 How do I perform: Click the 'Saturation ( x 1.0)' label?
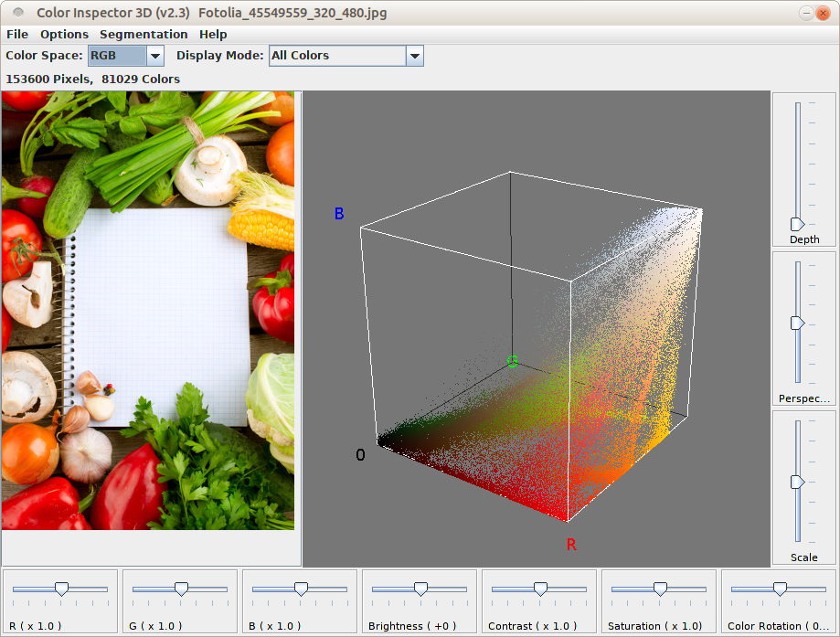tap(654, 626)
